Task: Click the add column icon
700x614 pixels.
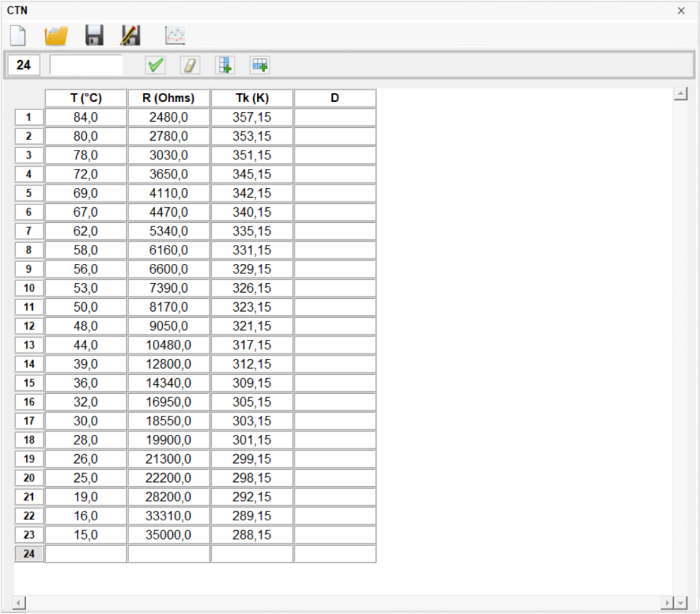Action: pos(225,65)
